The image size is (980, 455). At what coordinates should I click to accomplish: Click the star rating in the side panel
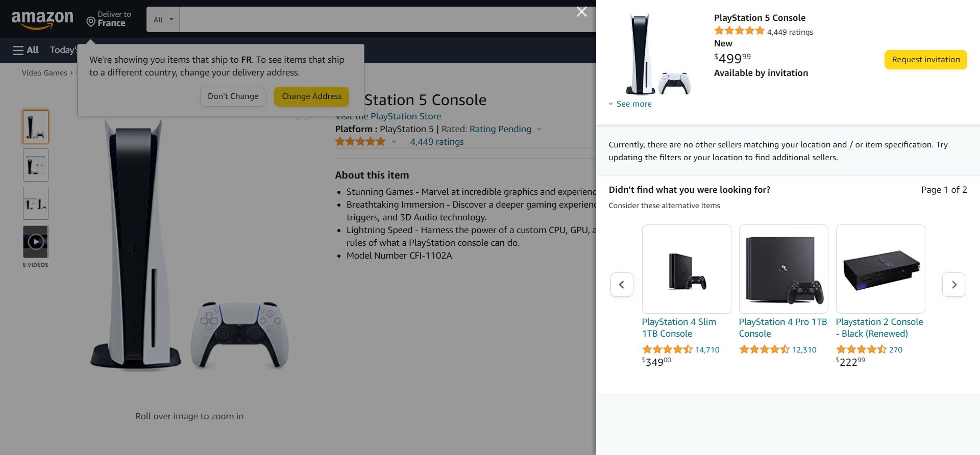coord(739,31)
